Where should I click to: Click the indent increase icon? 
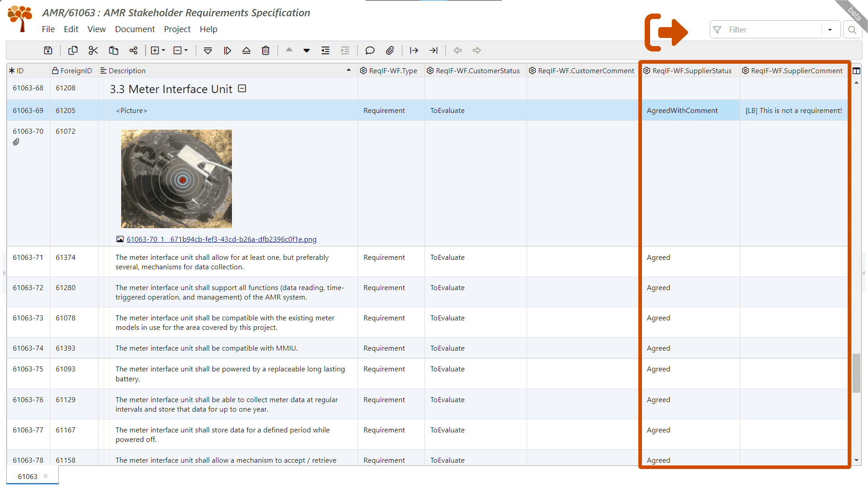[x=344, y=50]
